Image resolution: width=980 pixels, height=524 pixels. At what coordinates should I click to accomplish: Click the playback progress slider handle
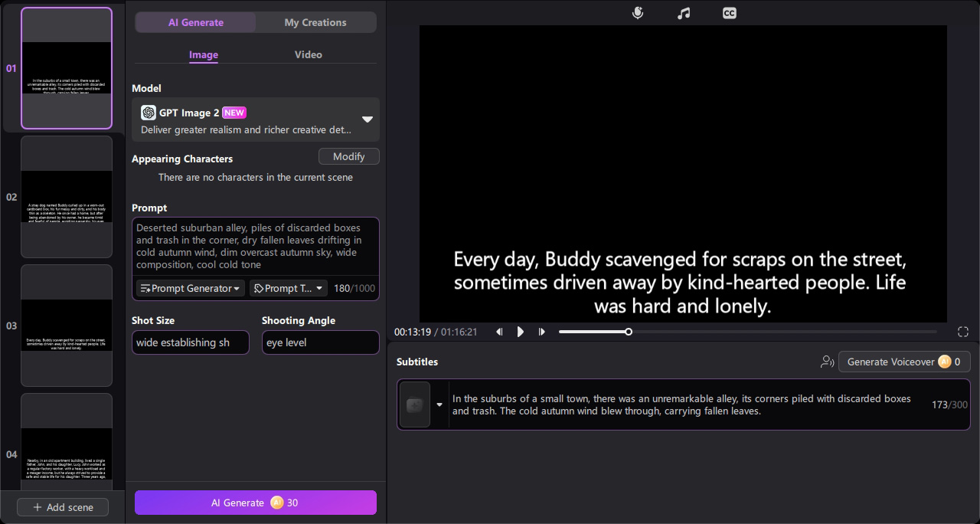pyautogui.click(x=629, y=332)
